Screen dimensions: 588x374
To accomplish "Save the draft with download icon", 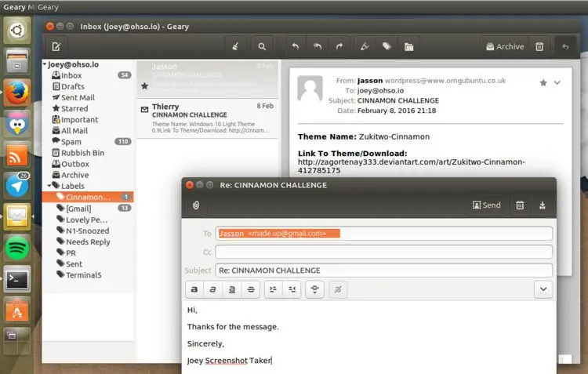I will coord(543,205).
